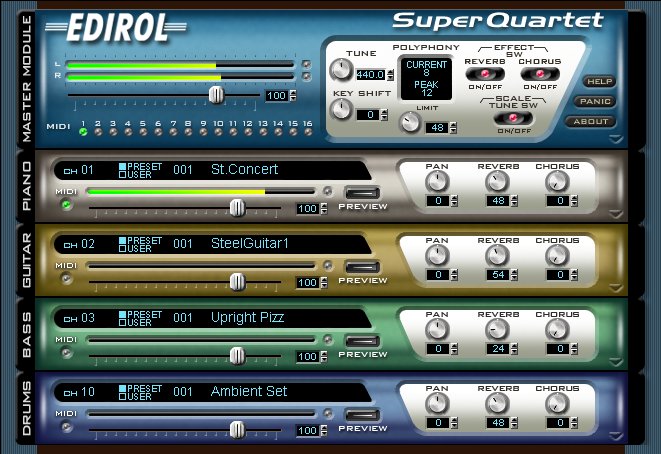The height and width of the screenshot is (454, 661).
Task: Click the Drums MIDI activity LED
Action: point(66,427)
